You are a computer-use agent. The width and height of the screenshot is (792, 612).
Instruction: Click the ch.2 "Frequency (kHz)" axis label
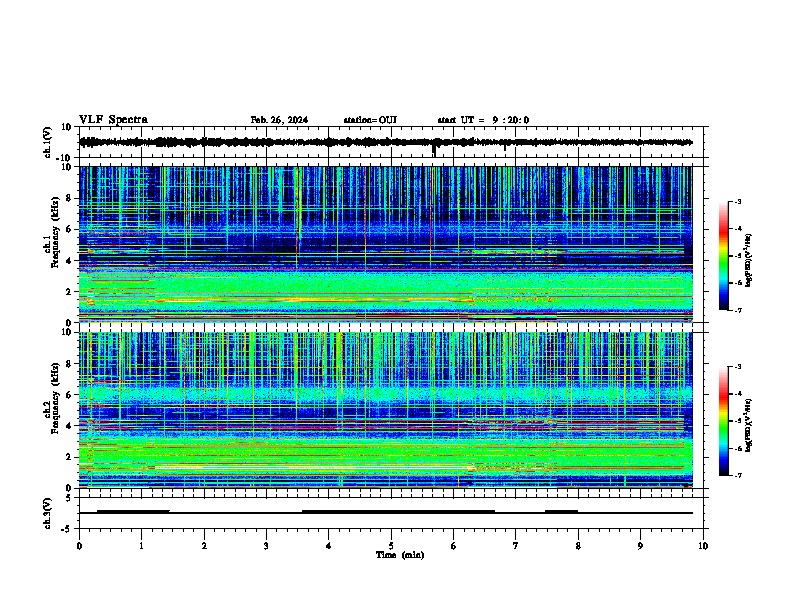[54, 398]
